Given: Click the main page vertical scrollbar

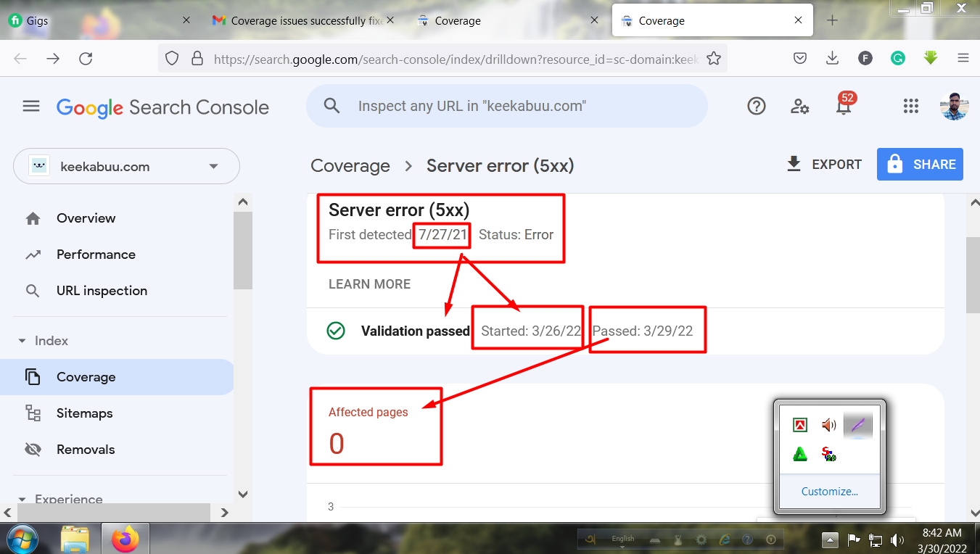Looking at the screenshot, I should (973, 276).
